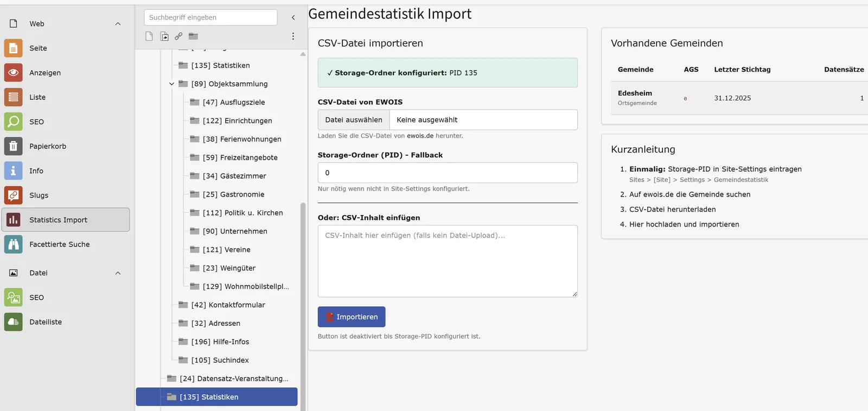Select [122] Einrichtungen in page tree
This screenshot has height=411, width=868.
pyautogui.click(x=238, y=121)
